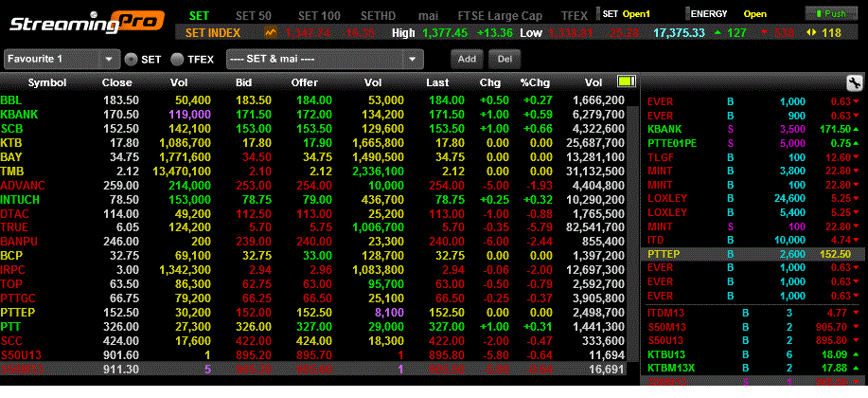Click the SET INDEX label
This screenshot has width=868, height=398.
[x=213, y=33]
